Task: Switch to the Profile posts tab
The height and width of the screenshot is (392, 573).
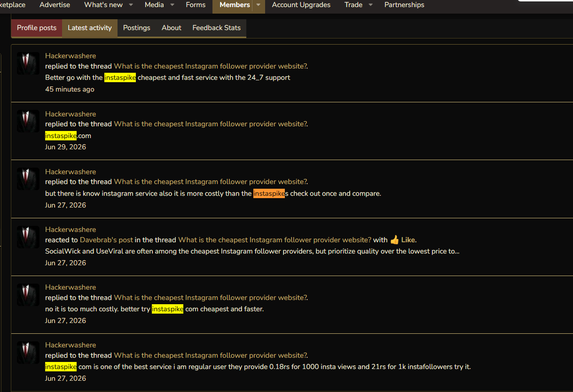Action: point(37,28)
